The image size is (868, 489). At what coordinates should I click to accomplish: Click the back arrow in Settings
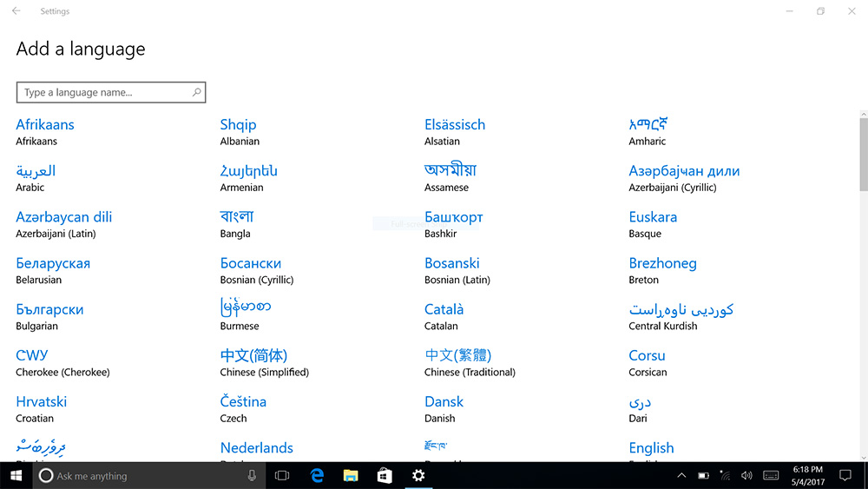[x=16, y=11]
